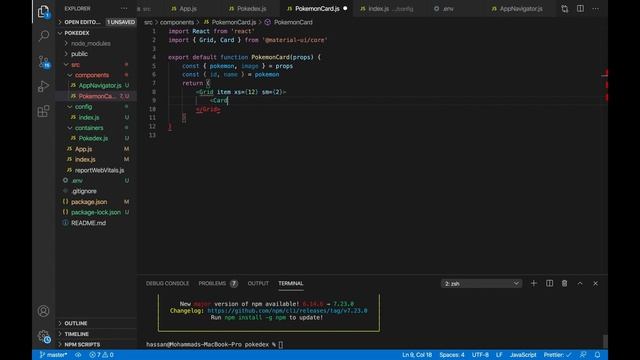Screen dimensions: 640x360
Task: Open Accounts menu in activity bar
Action: pyautogui.click(x=43, y=311)
